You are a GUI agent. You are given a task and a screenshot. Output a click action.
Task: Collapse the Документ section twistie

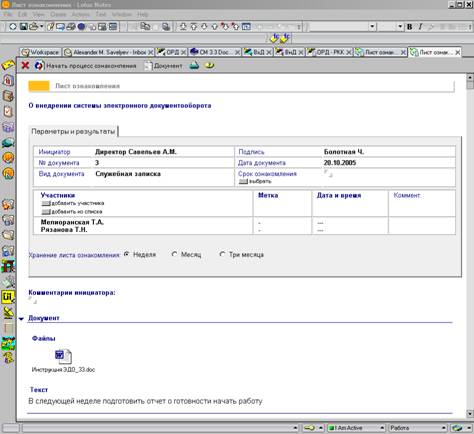tap(22, 319)
